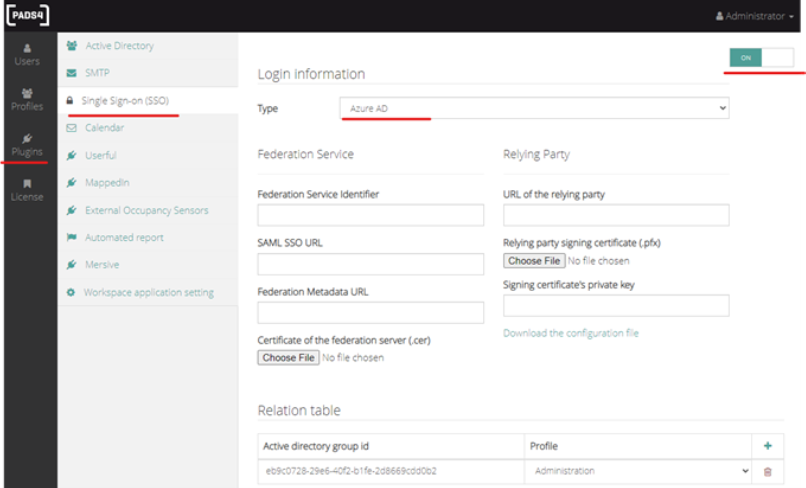Click the MappedIn plug icon

tap(71, 183)
